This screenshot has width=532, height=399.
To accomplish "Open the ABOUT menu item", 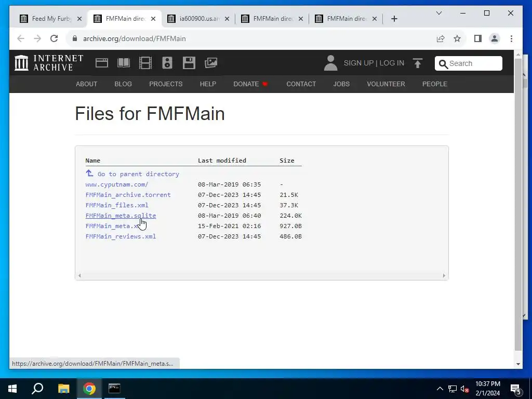I will tap(87, 84).
